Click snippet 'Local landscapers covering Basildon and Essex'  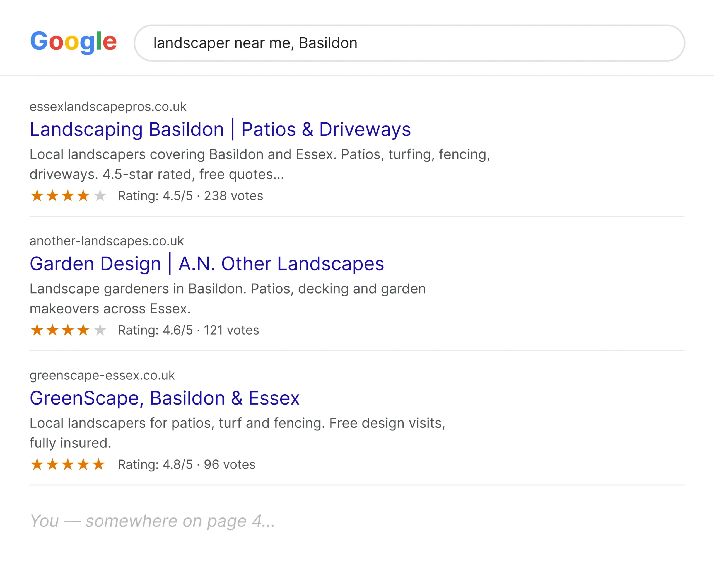pos(260,164)
